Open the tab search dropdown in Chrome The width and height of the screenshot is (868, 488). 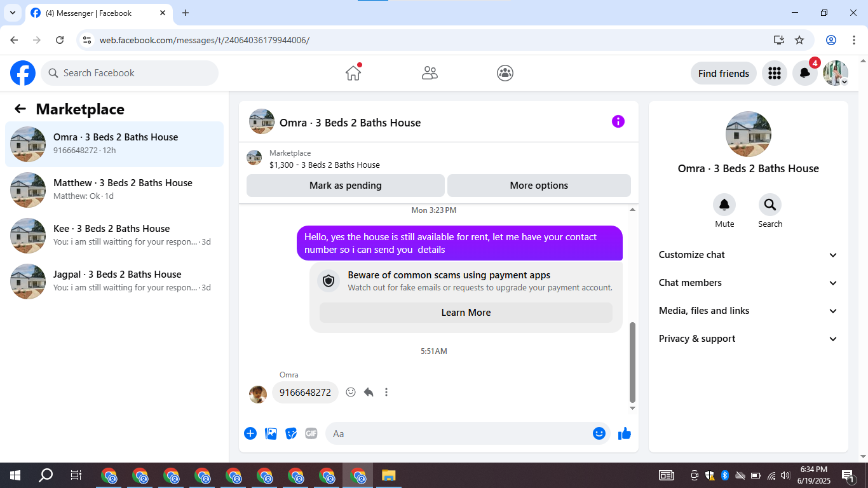pyautogui.click(x=12, y=13)
